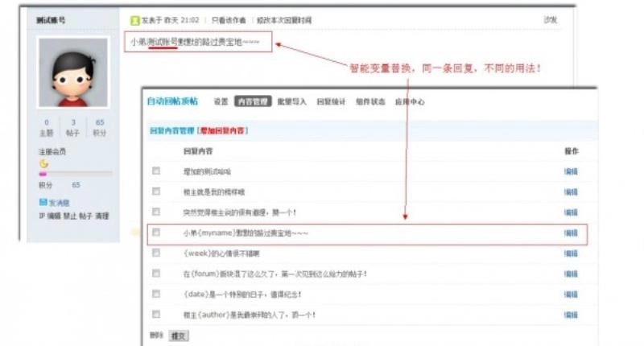Click the 帖子 moderation link beside 禁止
Screen dimensions: 644x346
point(86,216)
